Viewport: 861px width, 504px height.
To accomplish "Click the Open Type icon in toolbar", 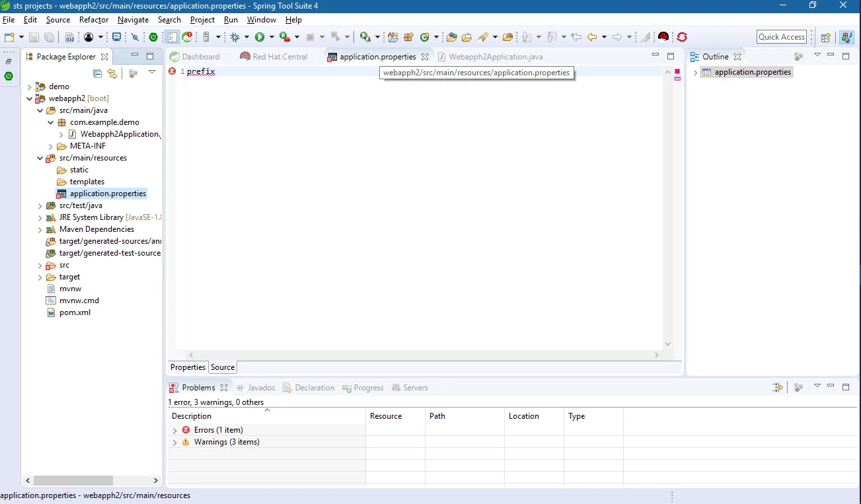I will (451, 37).
